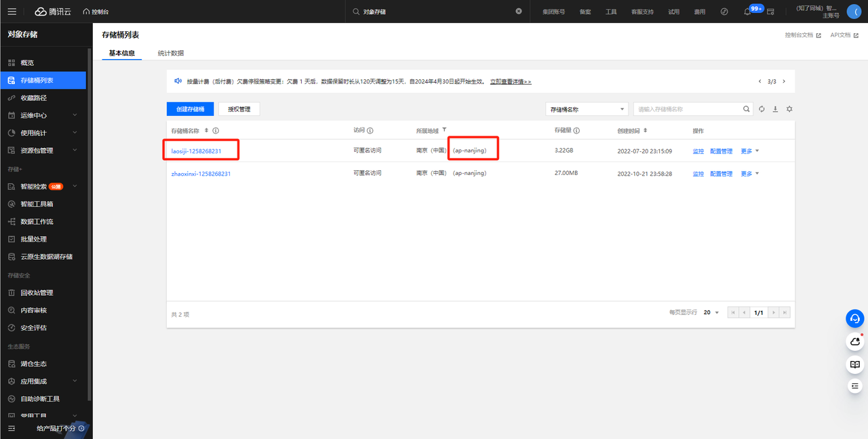Viewport: 868px width, 439px height.
Task: Refresh the bucket list
Action: [761, 109]
